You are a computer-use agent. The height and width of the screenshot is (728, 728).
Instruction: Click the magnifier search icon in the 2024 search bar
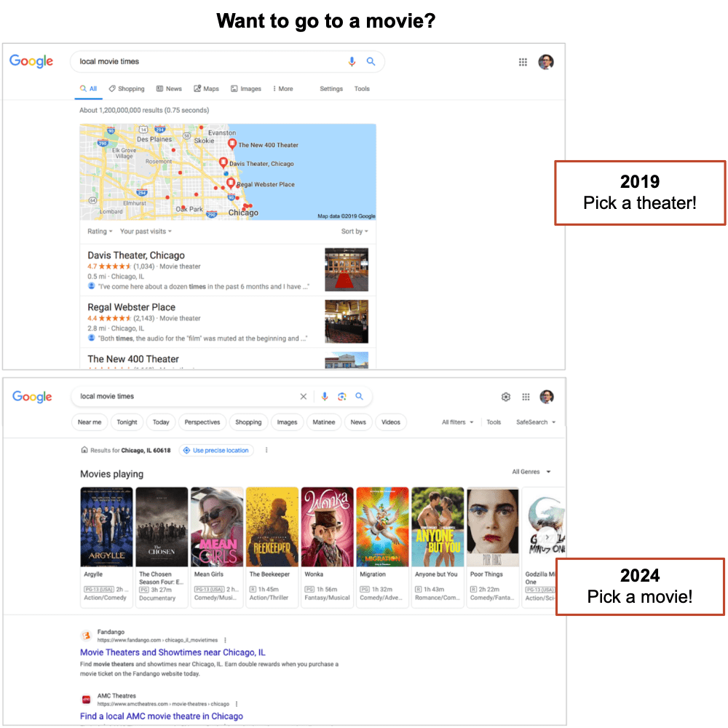point(360,396)
